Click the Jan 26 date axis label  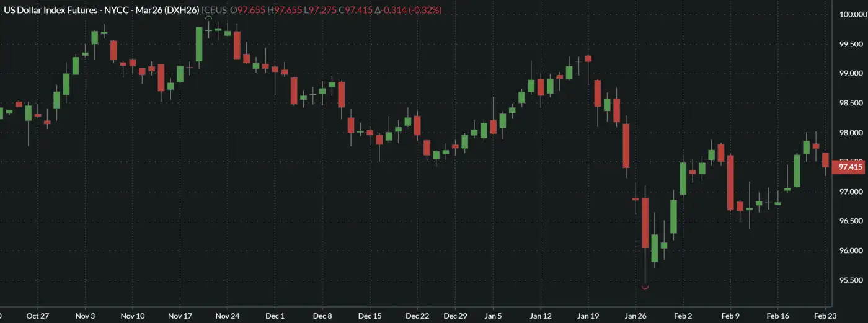tap(635, 316)
